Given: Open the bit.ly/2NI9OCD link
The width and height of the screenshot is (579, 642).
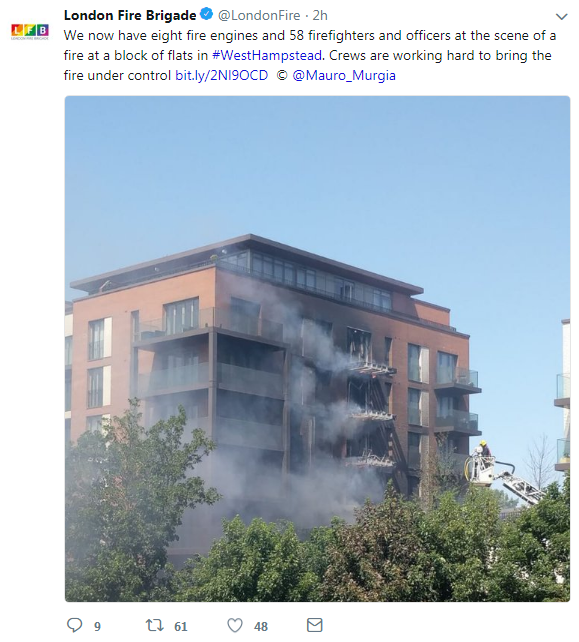Looking at the screenshot, I should [x=222, y=75].
